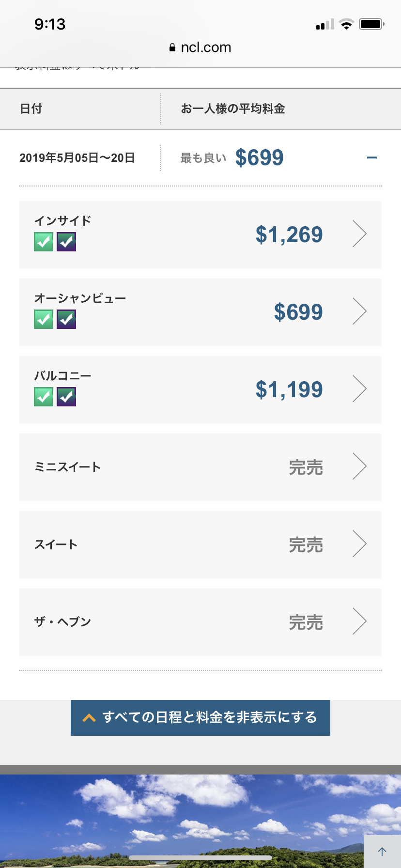Tap the green checkmark icon under オーシャンビュー
This screenshot has width=401, height=868.
pyautogui.click(x=44, y=319)
